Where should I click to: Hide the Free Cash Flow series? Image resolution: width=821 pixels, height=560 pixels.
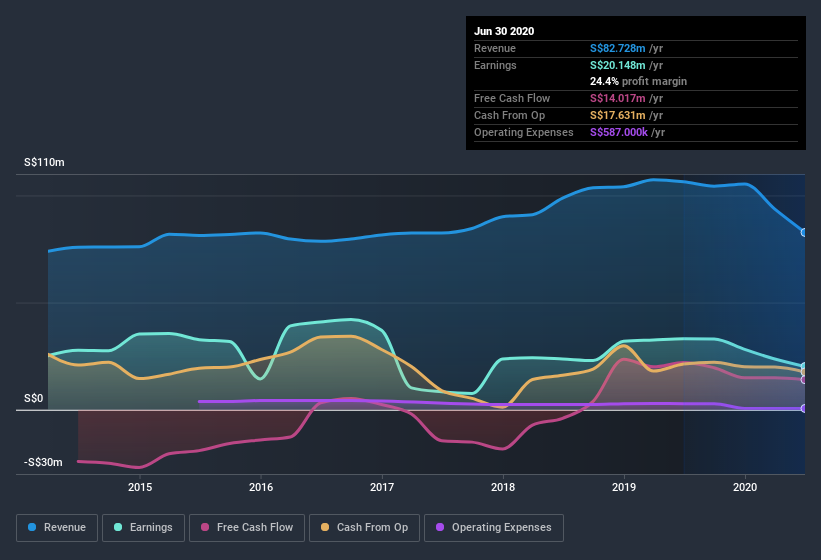click(x=247, y=527)
